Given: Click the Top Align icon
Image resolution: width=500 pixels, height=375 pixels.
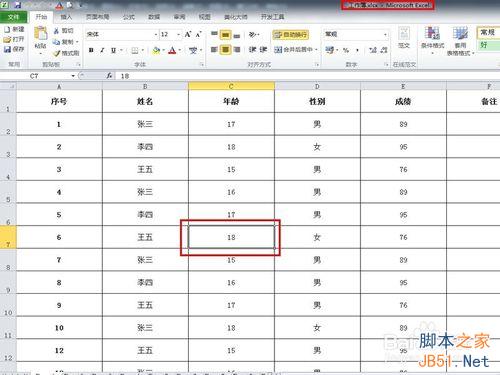Looking at the screenshot, I should [x=214, y=34].
